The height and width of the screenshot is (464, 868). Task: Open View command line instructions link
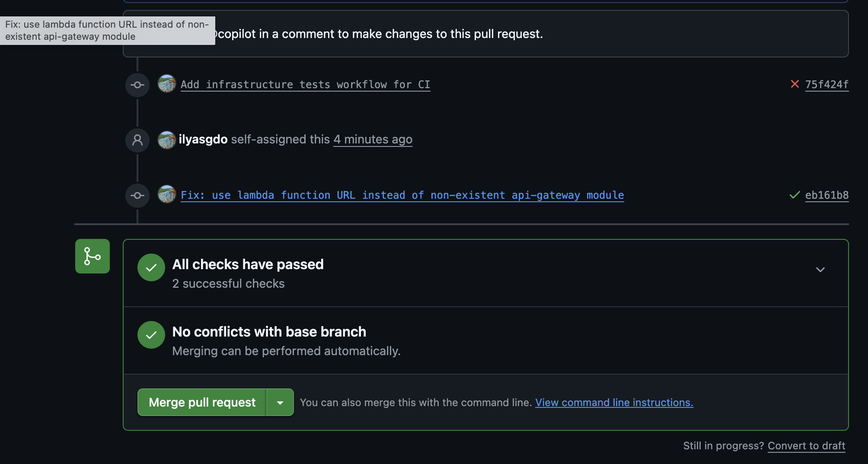pos(614,403)
